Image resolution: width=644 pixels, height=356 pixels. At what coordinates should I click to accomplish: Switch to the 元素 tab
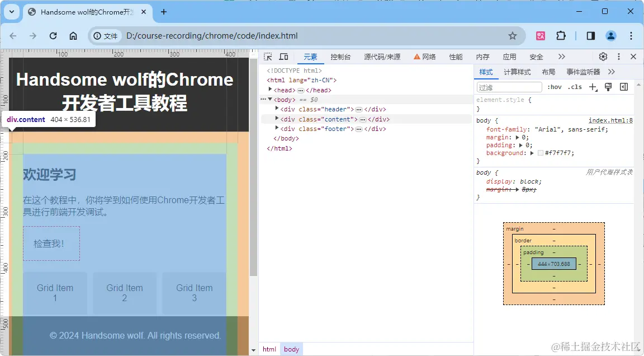point(310,57)
